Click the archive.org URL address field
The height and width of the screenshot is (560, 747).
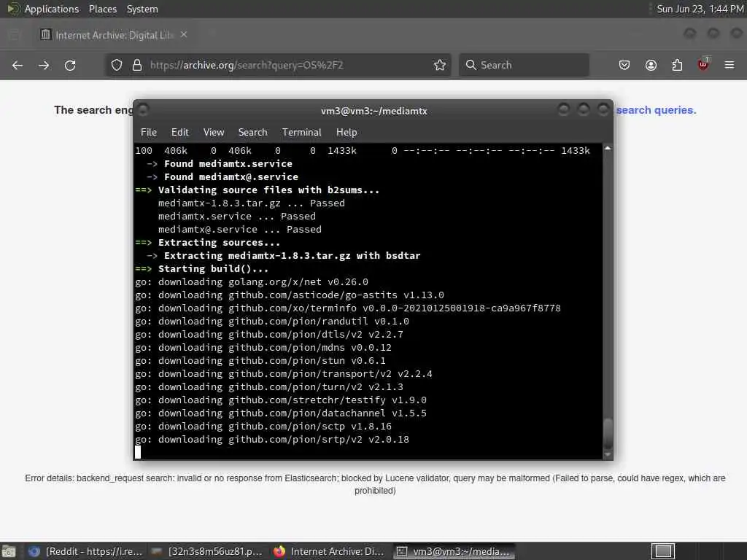[x=276, y=65]
